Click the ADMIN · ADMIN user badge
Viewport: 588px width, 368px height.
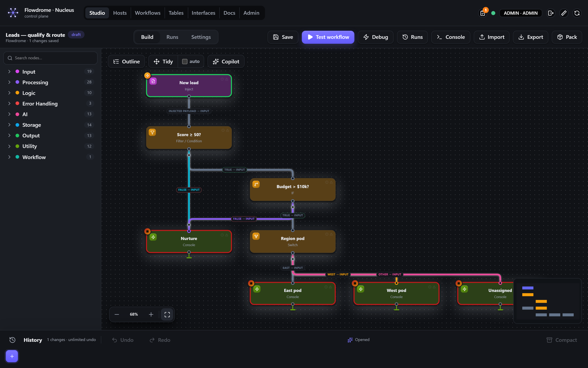pyautogui.click(x=521, y=13)
